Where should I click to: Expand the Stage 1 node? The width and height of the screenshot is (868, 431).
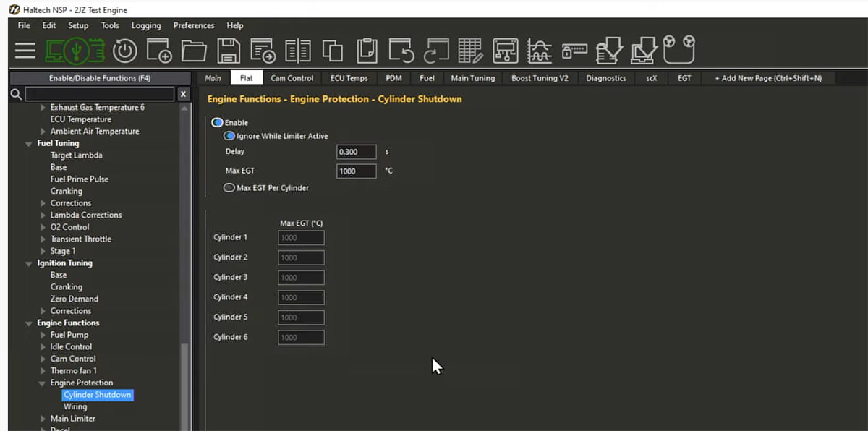click(x=43, y=251)
